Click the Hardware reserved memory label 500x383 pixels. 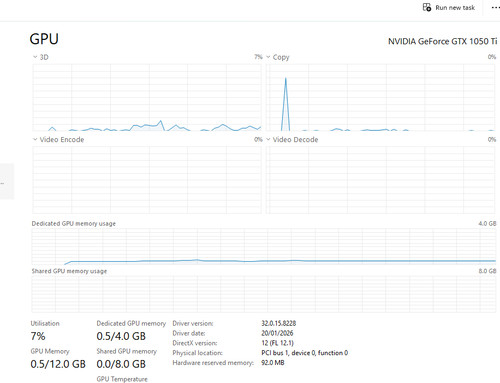[x=213, y=363]
